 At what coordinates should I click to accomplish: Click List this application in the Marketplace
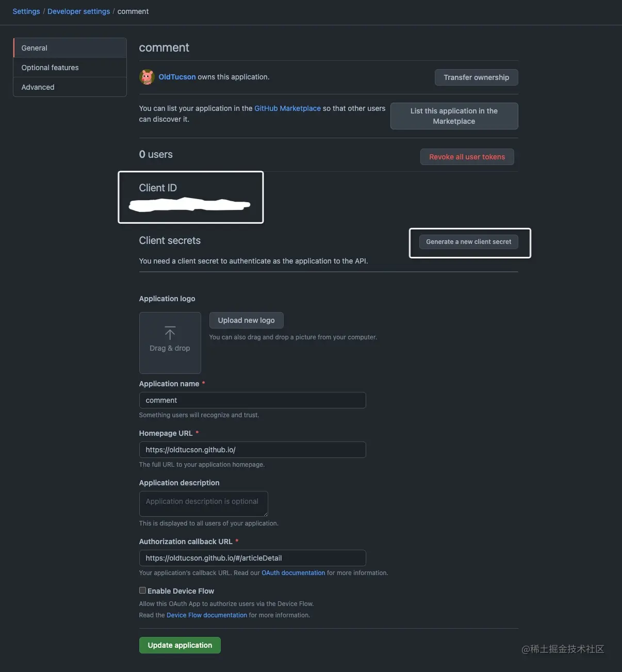tap(454, 116)
